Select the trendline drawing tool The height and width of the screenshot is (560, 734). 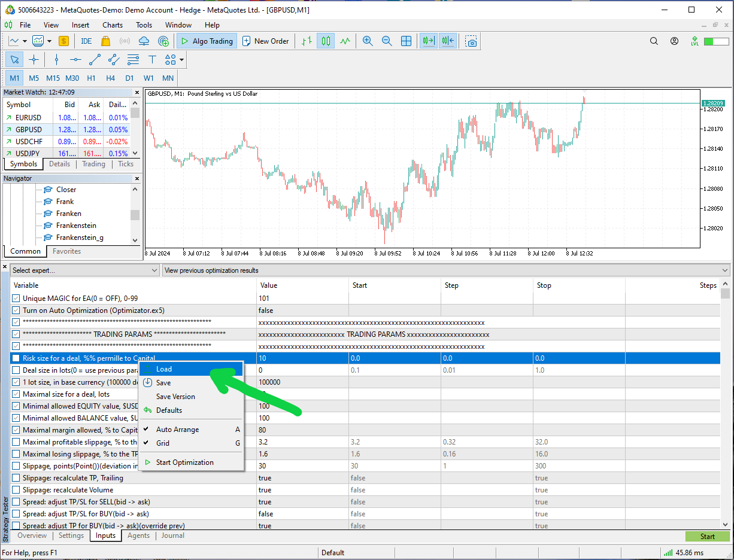(x=95, y=59)
